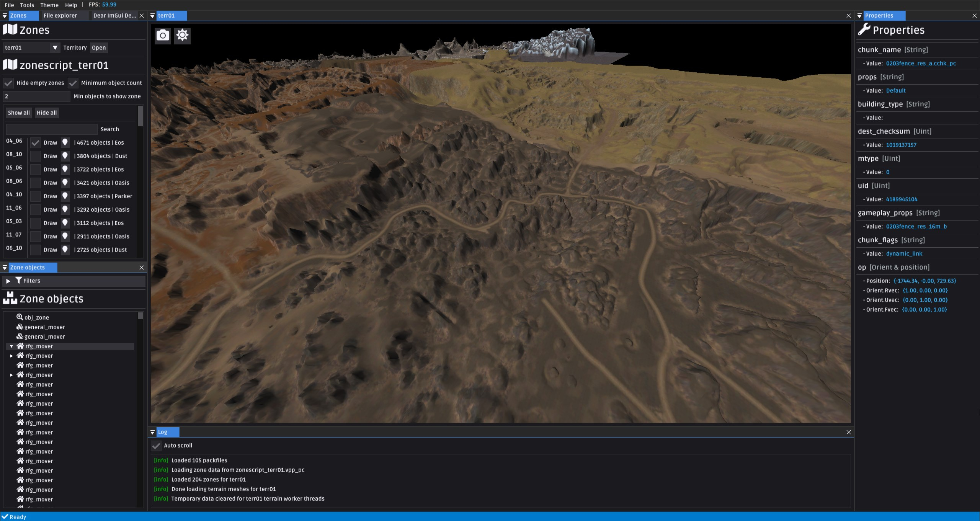Click the Hide all button
The image size is (980, 521).
point(47,113)
